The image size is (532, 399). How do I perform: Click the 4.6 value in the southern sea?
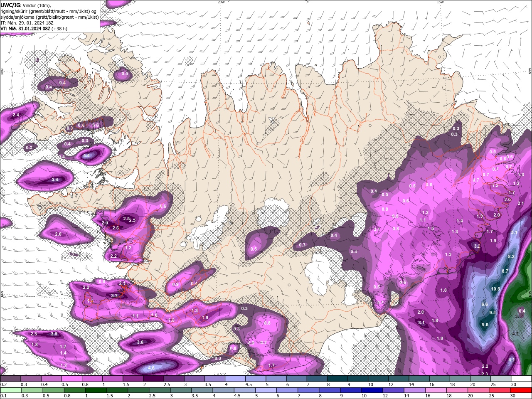coord(151,368)
